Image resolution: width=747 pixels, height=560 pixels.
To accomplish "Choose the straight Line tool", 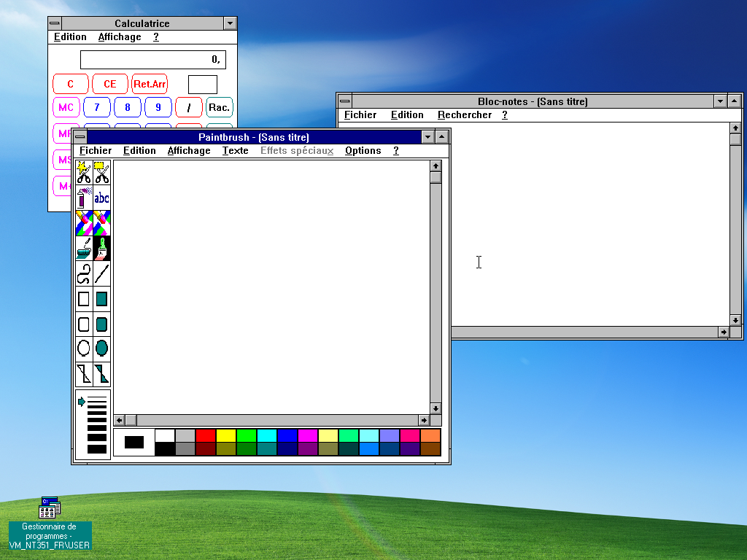I will (x=101, y=273).
